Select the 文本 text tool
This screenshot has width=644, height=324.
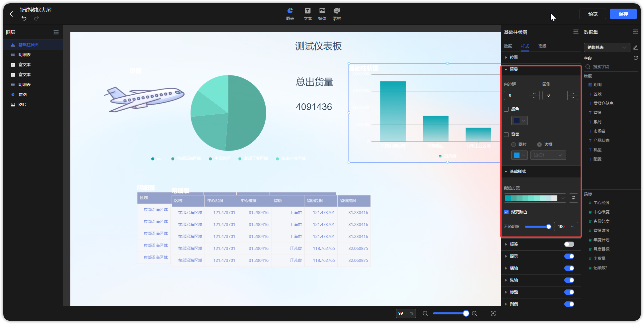tap(307, 14)
